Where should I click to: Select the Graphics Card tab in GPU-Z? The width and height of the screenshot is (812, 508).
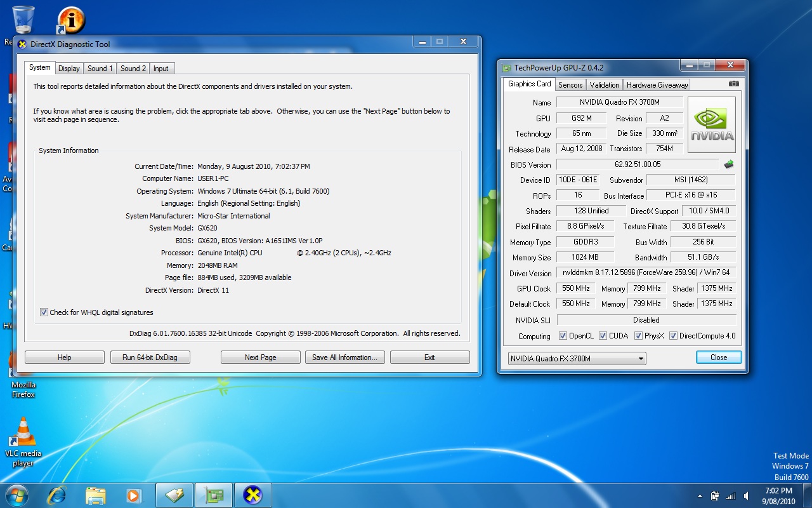pos(530,84)
